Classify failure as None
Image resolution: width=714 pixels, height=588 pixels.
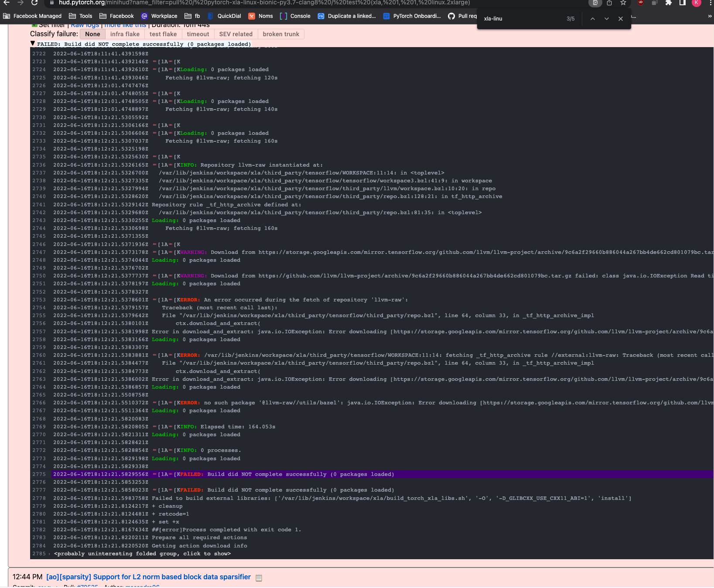click(x=92, y=34)
